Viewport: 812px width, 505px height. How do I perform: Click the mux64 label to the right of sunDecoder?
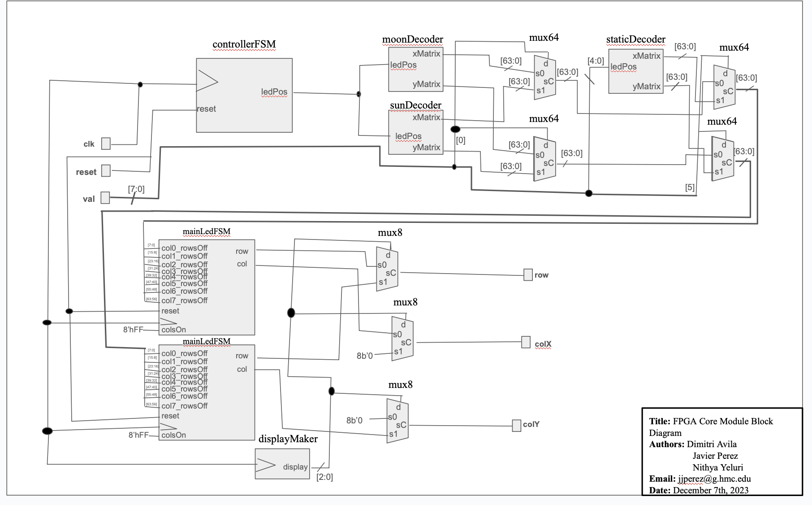click(x=544, y=119)
